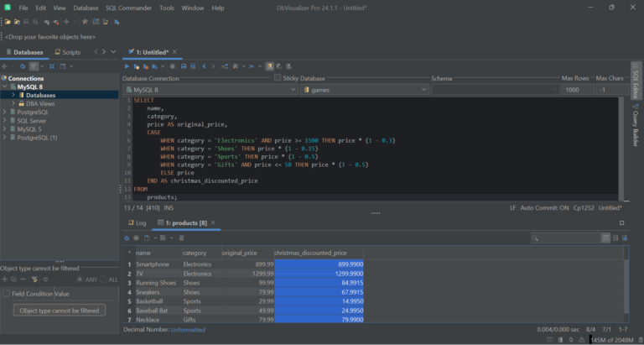This screenshot has height=345, width=644.
Task: Switch results to Text view icon
Action: (x=615, y=238)
